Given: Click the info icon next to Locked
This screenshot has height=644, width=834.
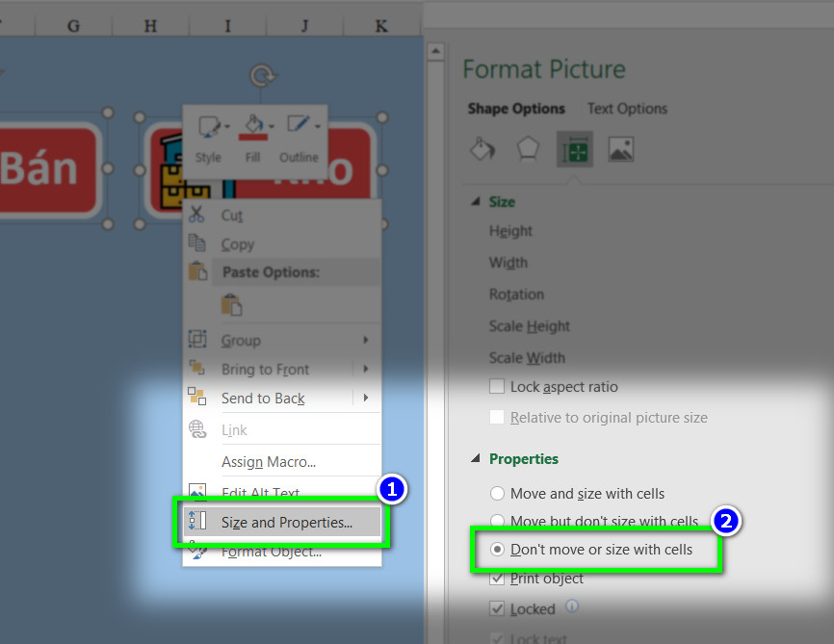Looking at the screenshot, I should (572, 605).
